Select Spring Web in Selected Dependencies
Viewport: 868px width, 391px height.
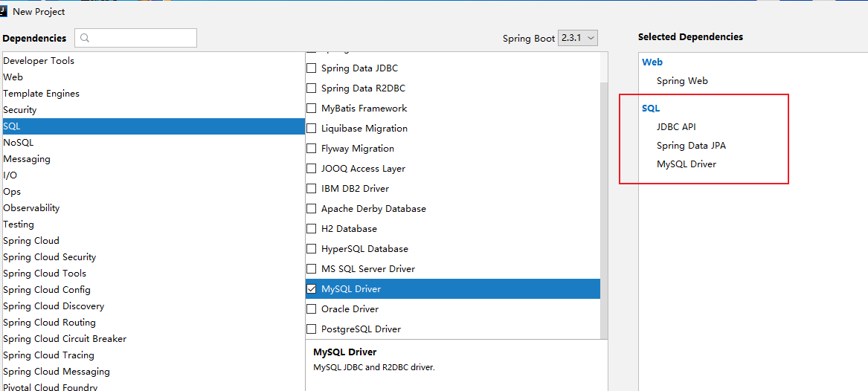[682, 81]
